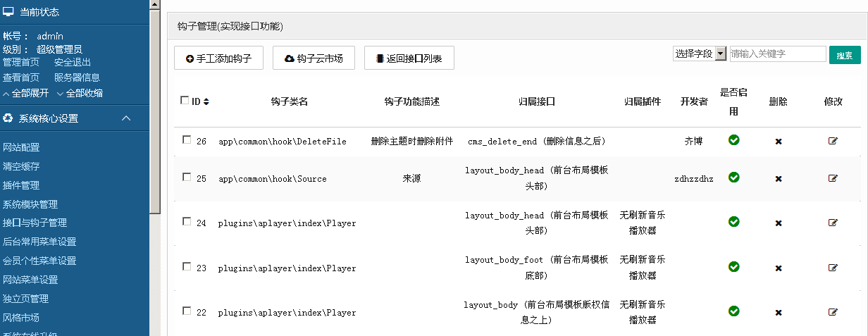Edit hook ID 22 via pencil icon
The width and height of the screenshot is (868, 336).
coord(833,312)
